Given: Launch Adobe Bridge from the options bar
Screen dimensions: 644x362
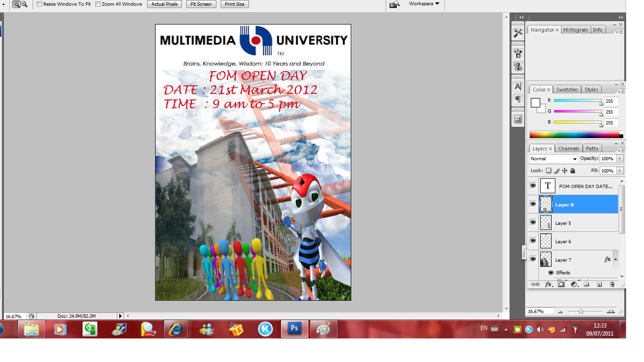Looking at the screenshot, I should click(394, 4).
